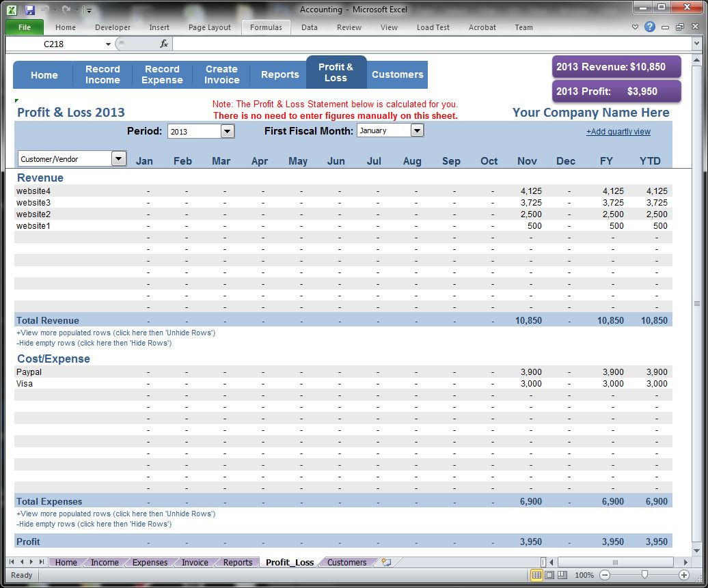
Task: Go to next sheet with navigation arrow
Action: coord(31,562)
